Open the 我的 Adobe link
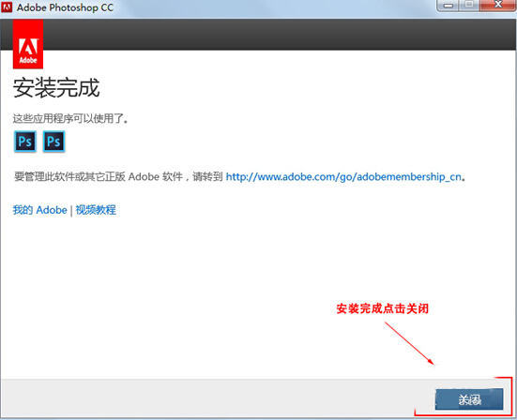Viewport: 517px width, 420px height. (40, 210)
